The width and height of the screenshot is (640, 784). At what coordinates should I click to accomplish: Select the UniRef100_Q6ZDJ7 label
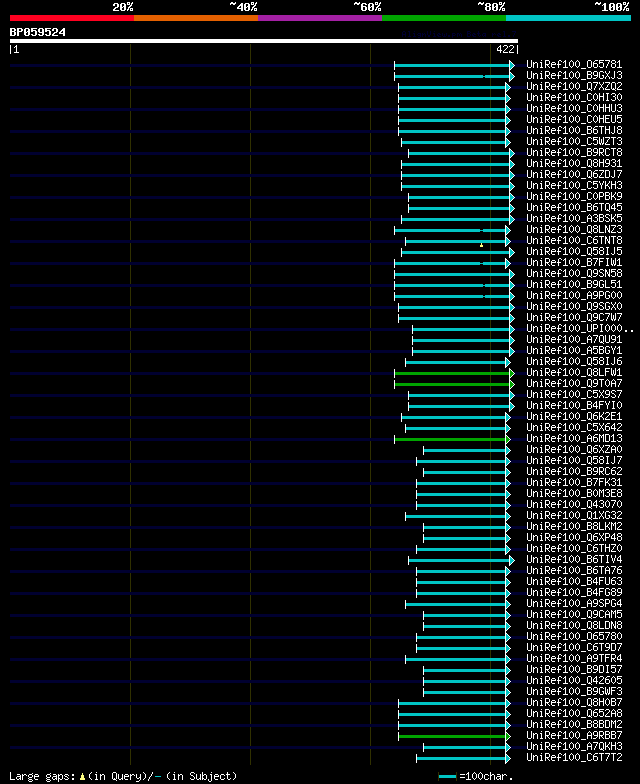pos(574,174)
